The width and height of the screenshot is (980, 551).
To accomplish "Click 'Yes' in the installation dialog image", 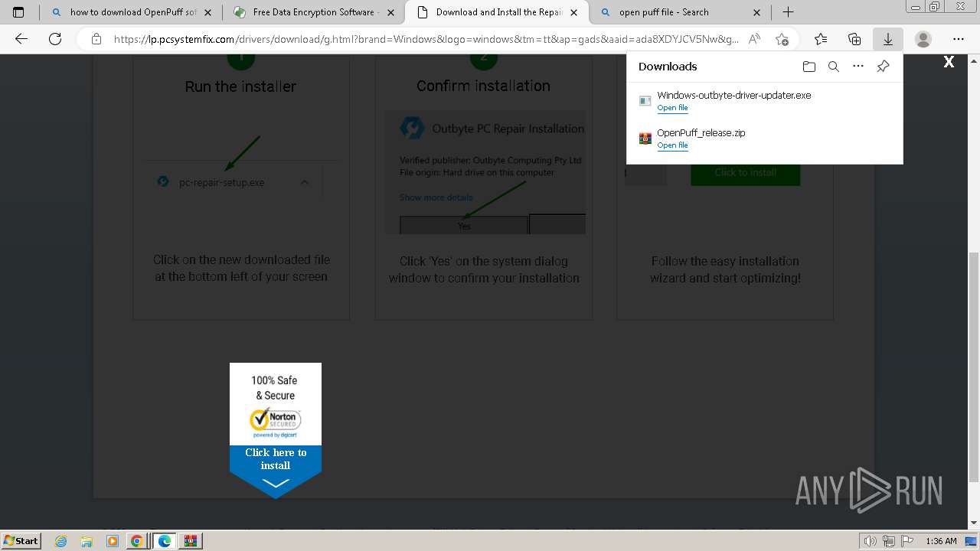I will tap(464, 225).
